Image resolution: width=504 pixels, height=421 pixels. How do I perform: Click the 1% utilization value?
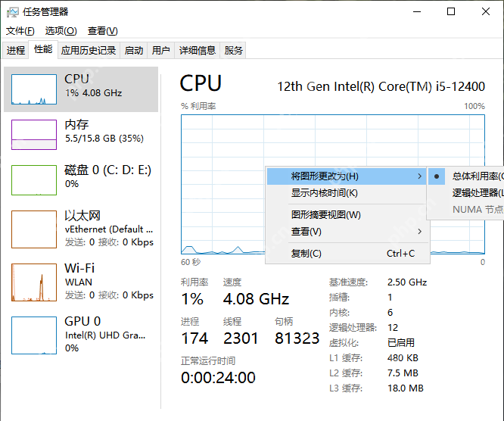(x=192, y=299)
